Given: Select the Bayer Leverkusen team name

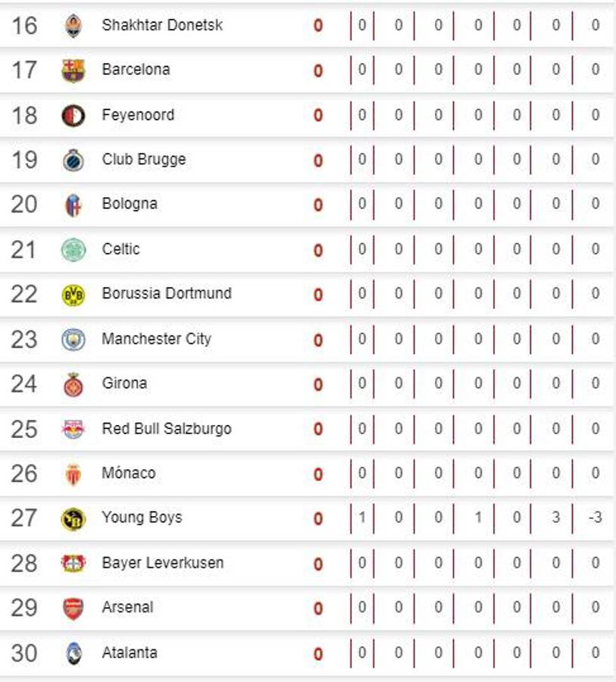Looking at the screenshot, I should [163, 563].
